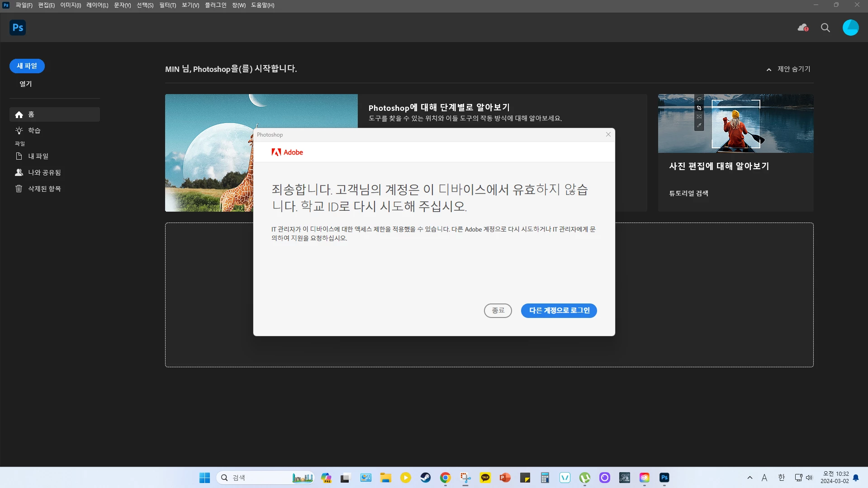Open cloud sync status icon
Screen dimensions: 868x488
(803, 28)
